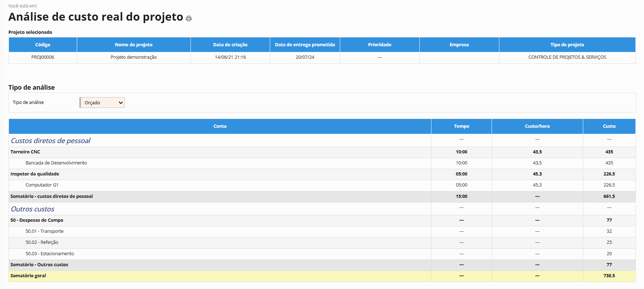Select the 50.01 - Transporte entry
The image size is (644, 289).
point(44,231)
